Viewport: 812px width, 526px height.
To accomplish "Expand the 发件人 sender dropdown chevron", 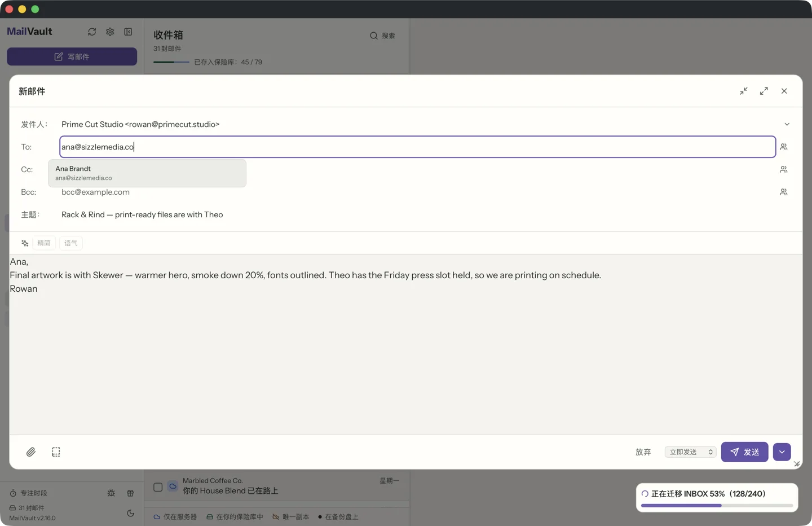I will pos(787,124).
